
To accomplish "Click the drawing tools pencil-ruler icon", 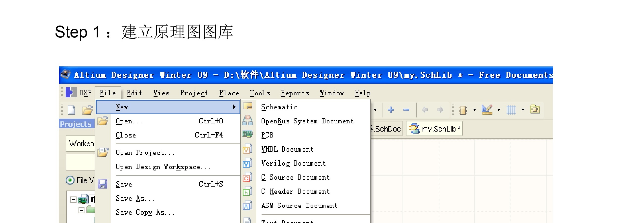I will [487, 110].
